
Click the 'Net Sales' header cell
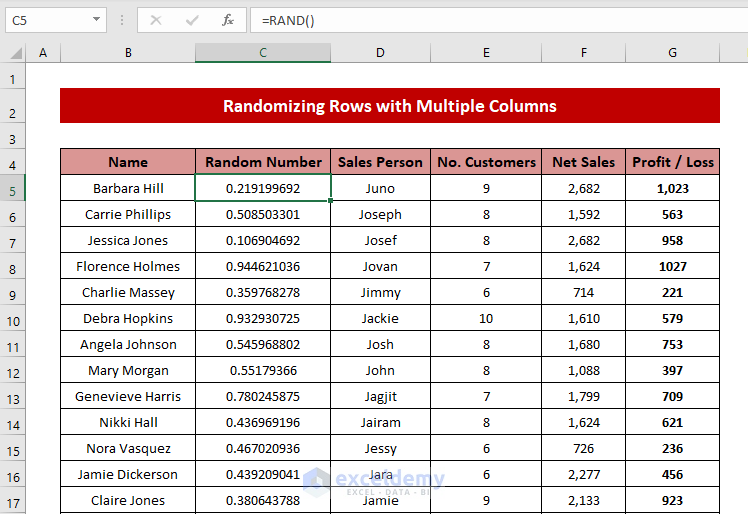click(x=583, y=162)
